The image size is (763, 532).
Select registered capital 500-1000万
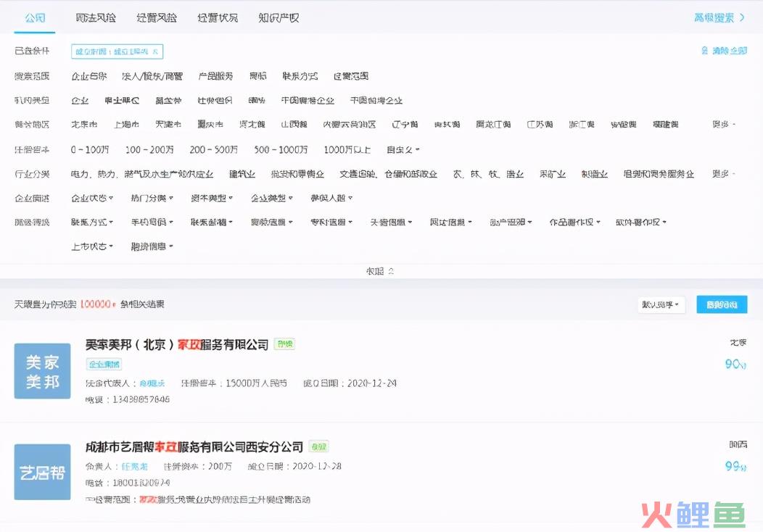tap(281, 150)
